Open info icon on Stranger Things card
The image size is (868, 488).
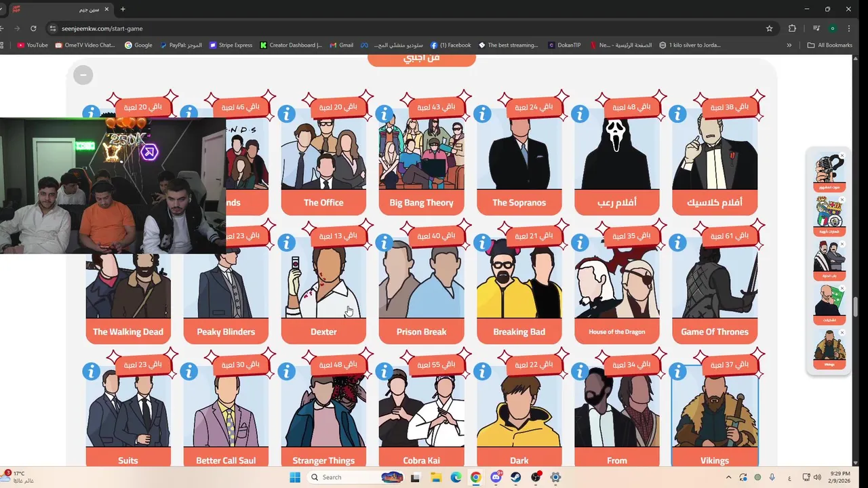[287, 371]
